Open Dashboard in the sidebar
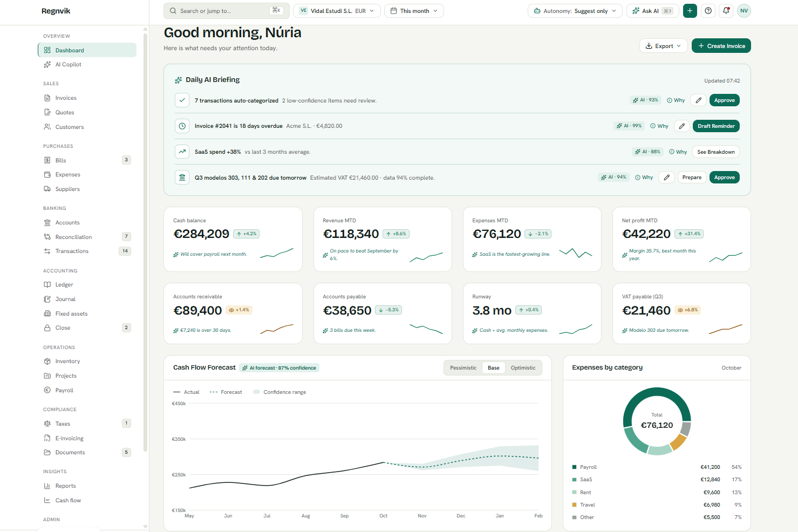 click(x=87, y=50)
